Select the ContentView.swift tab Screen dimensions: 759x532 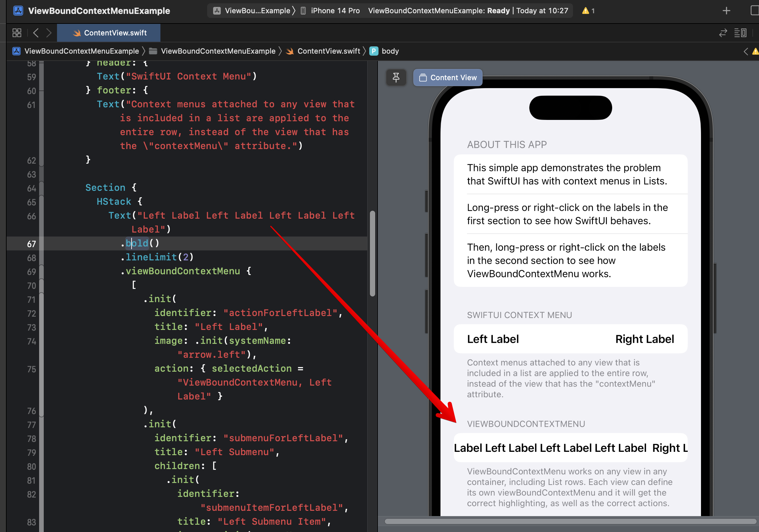[x=109, y=33]
